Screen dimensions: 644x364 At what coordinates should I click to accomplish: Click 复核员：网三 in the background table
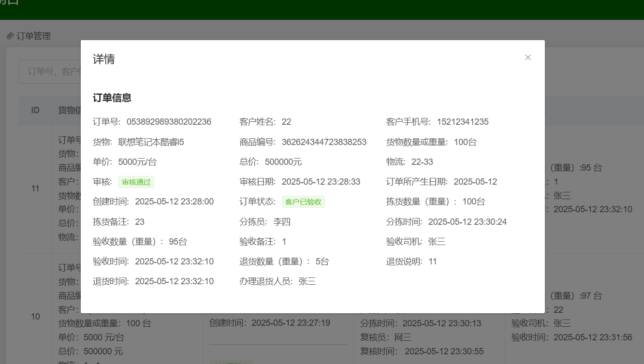(385, 337)
